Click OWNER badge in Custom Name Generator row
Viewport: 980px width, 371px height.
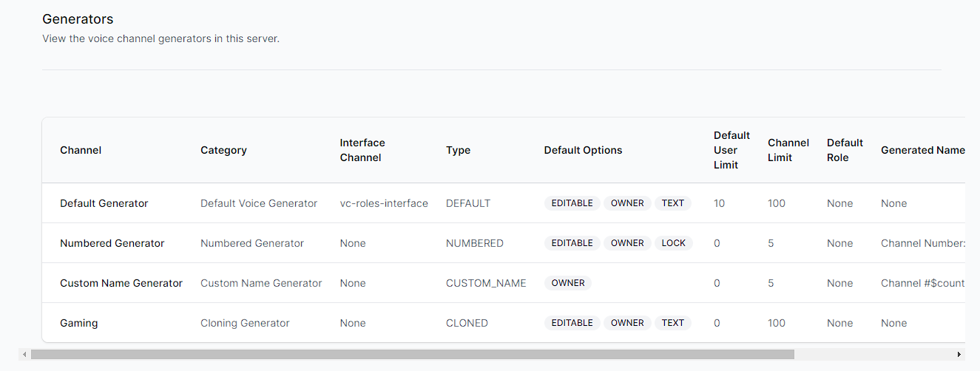click(x=568, y=283)
